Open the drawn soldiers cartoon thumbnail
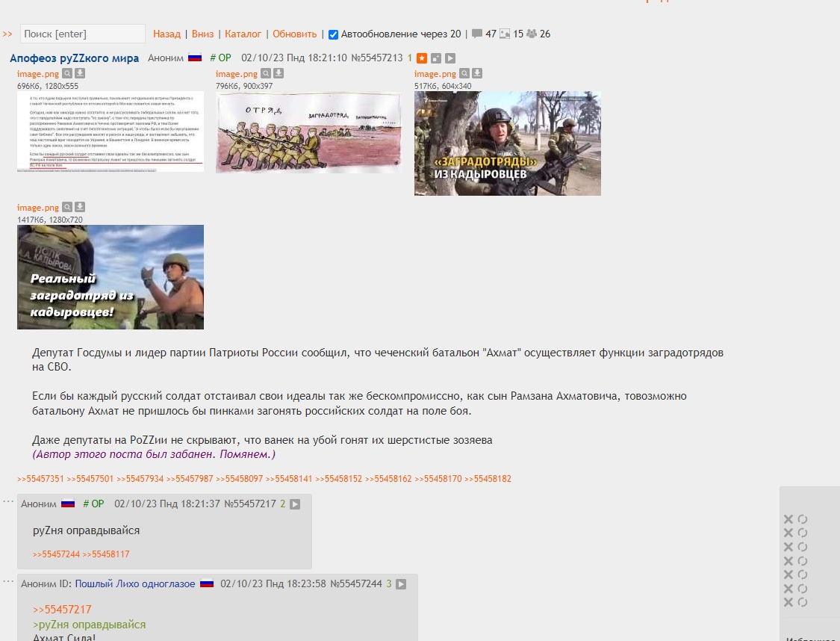Viewport: 840px width, 641px height. point(309,132)
